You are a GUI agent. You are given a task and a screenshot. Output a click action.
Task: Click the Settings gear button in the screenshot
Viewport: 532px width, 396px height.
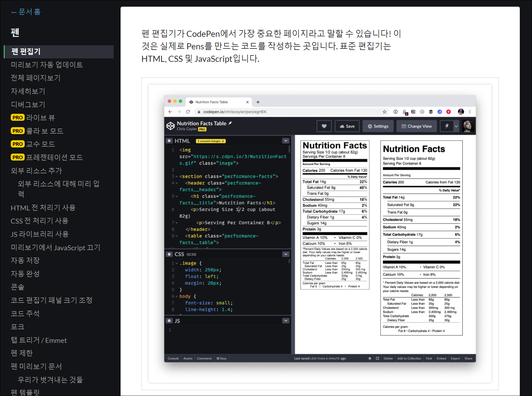tap(378, 126)
